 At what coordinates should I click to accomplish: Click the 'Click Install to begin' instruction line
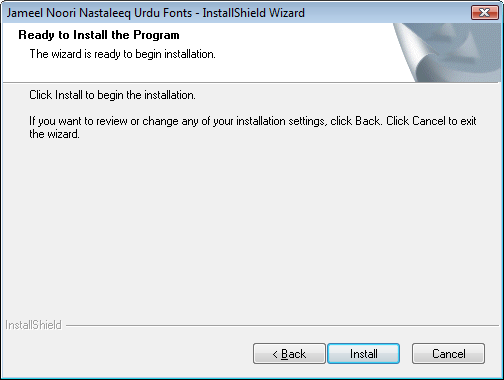112,95
